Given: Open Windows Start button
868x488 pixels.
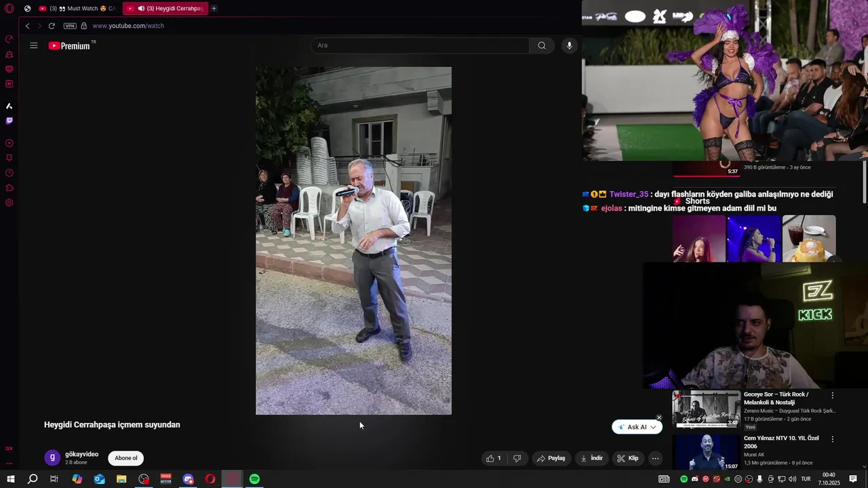Looking at the screenshot, I should click(10, 479).
